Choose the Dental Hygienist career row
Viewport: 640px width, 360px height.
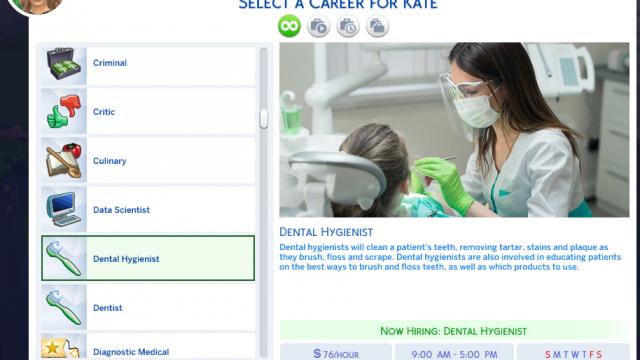(148, 258)
